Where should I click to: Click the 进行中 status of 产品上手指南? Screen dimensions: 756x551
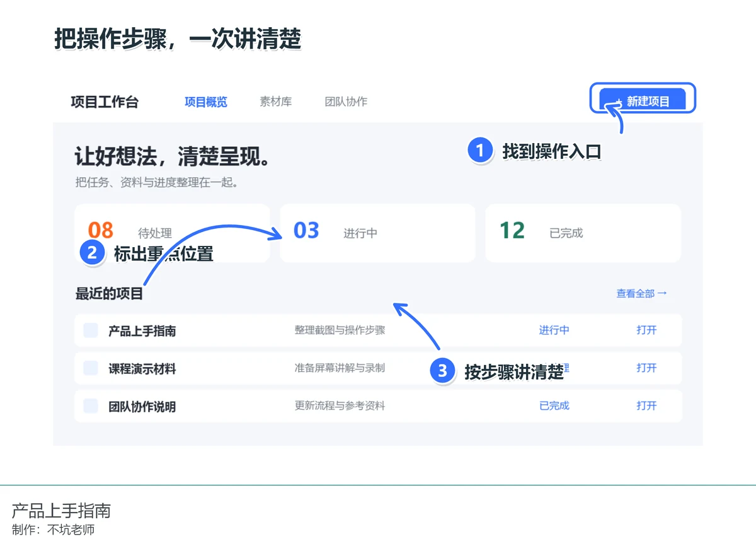554,330
